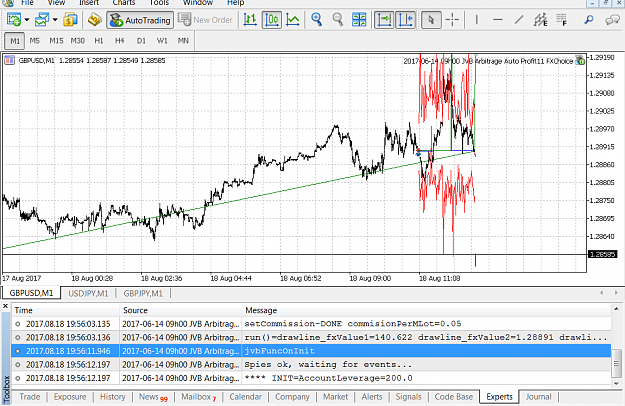Screen dimensions: 625x406
Task: Open the Window menu
Action: point(198,3)
